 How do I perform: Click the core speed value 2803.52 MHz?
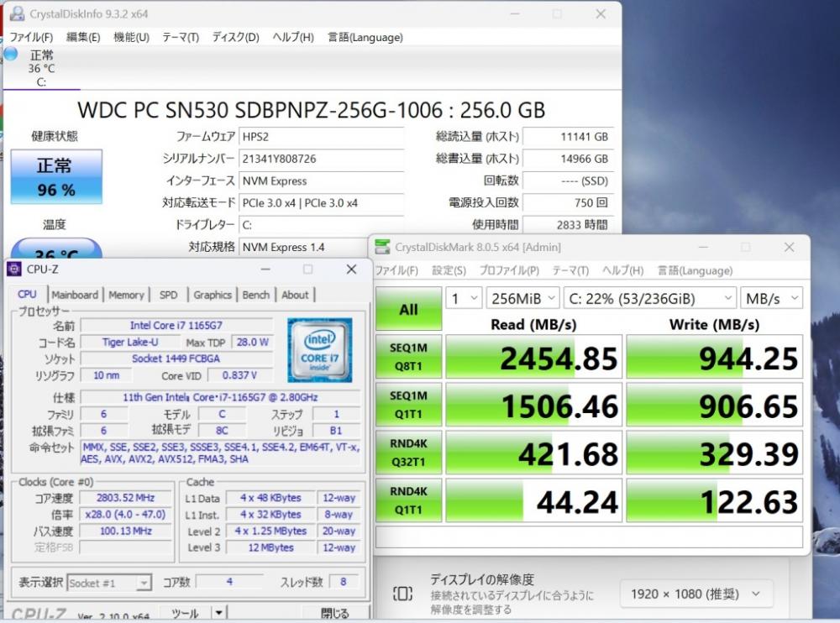[x=126, y=498]
